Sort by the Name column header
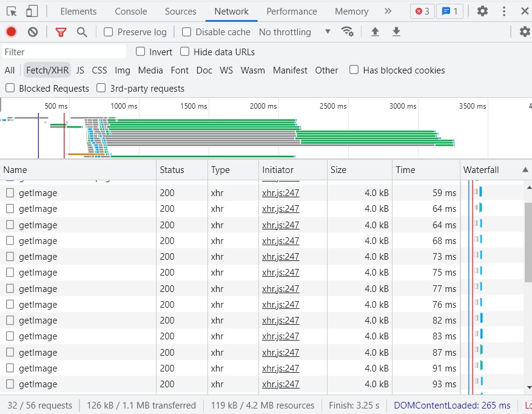This screenshot has width=532, height=414. click(78, 170)
